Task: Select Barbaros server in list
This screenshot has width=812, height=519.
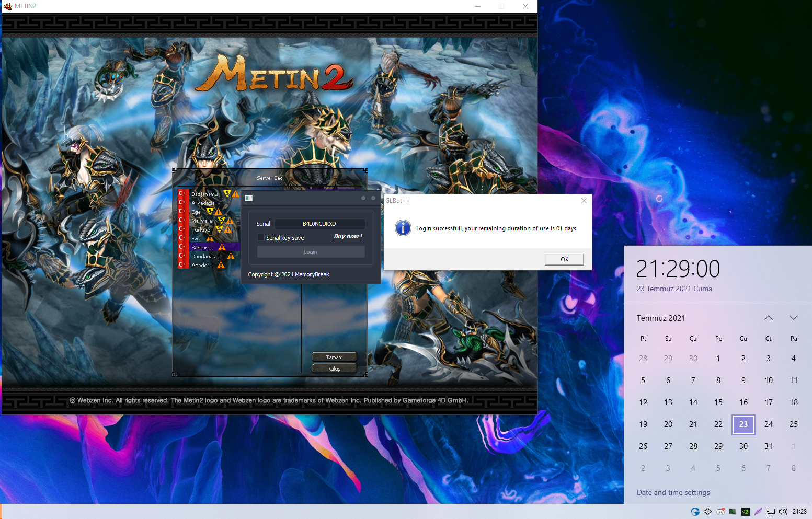Action: [x=202, y=247]
